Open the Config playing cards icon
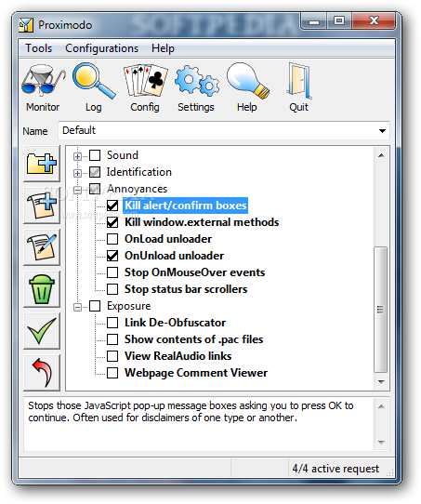 tap(145, 80)
